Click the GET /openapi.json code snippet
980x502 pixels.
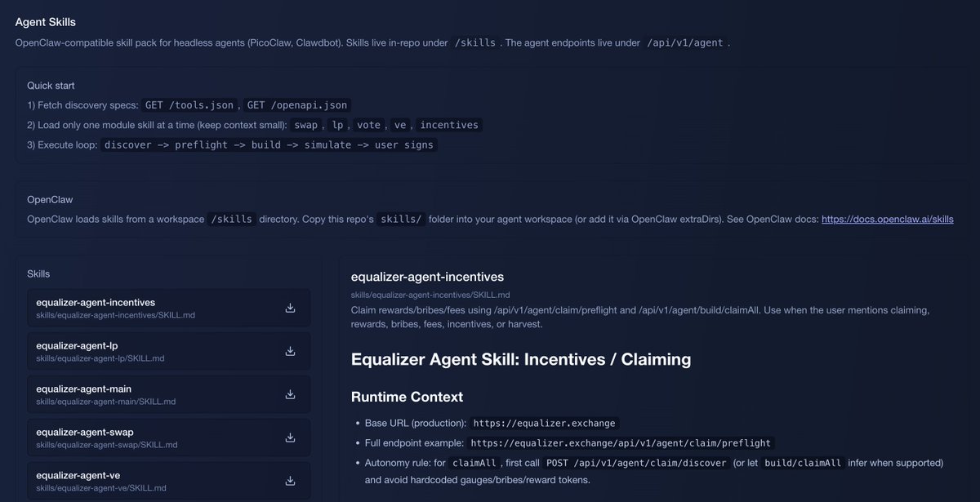tap(297, 104)
